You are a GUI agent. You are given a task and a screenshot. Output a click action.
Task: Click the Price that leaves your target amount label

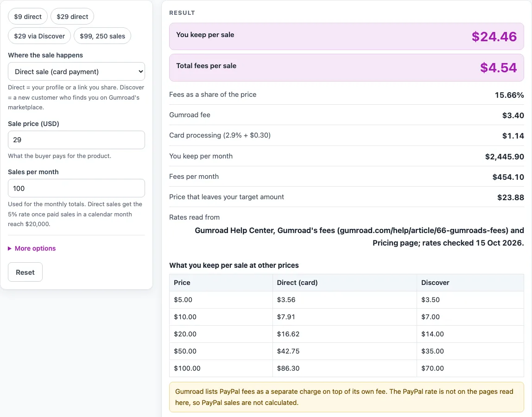[x=227, y=197]
